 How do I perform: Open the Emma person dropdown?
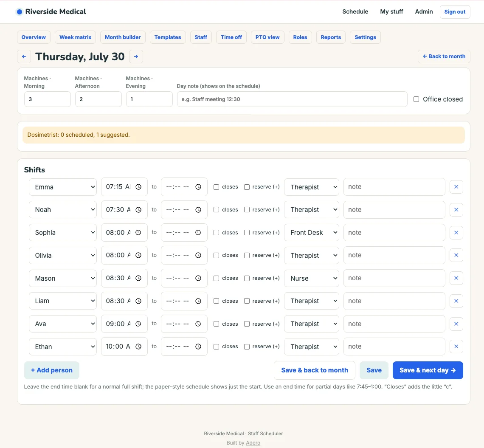coord(63,187)
